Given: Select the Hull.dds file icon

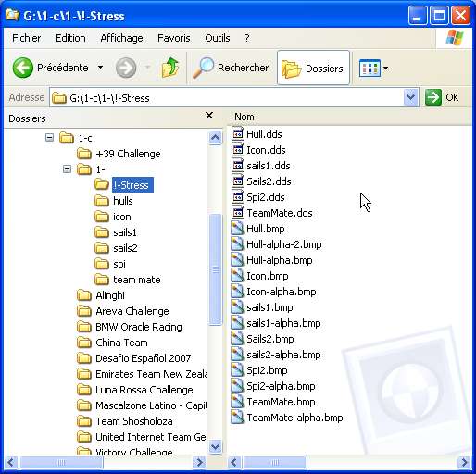Looking at the screenshot, I should click(238, 134).
